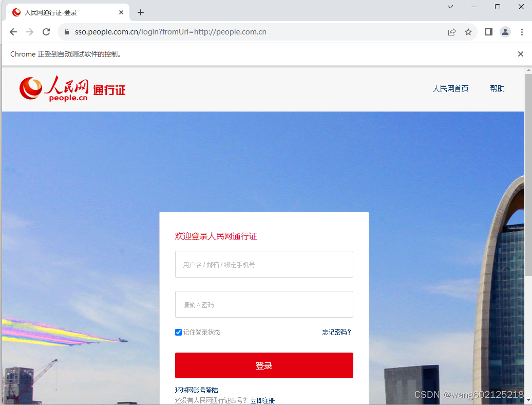Focus the 用户名/邮箱/绑定手机号 field
The image size is (532, 405).
(x=264, y=264)
